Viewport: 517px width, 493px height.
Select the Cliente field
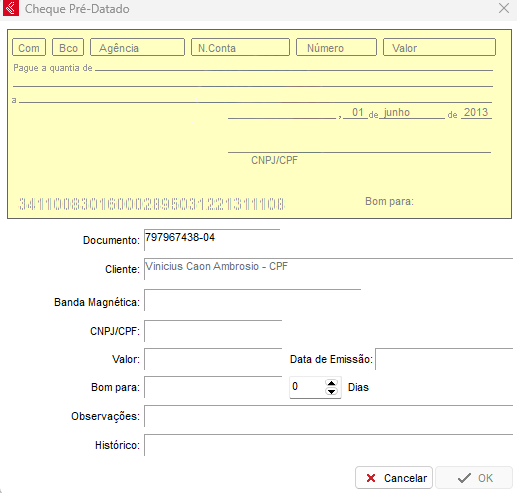pos(328,269)
